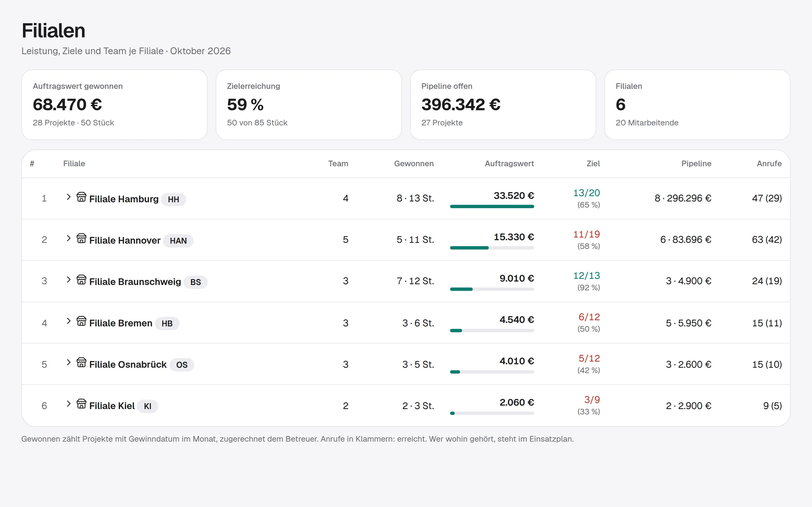Viewport: 812px width, 507px height.
Task: Open the Filialen count card
Action: (697, 105)
